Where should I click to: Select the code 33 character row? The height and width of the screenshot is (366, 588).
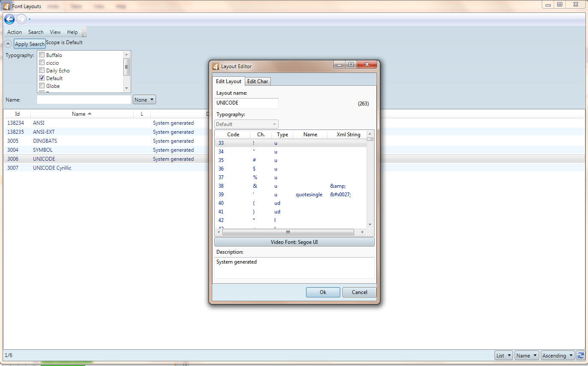tap(291, 143)
